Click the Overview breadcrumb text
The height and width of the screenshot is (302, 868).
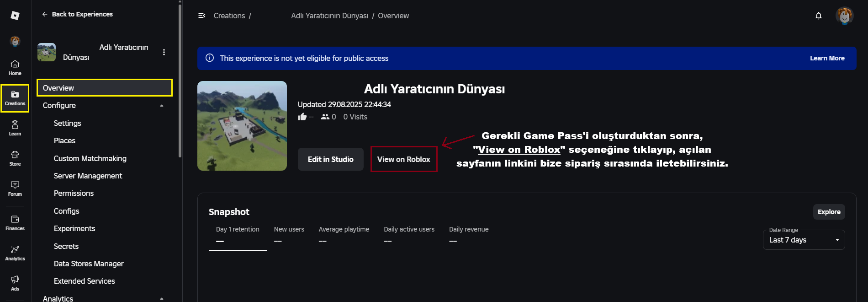(393, 16)
